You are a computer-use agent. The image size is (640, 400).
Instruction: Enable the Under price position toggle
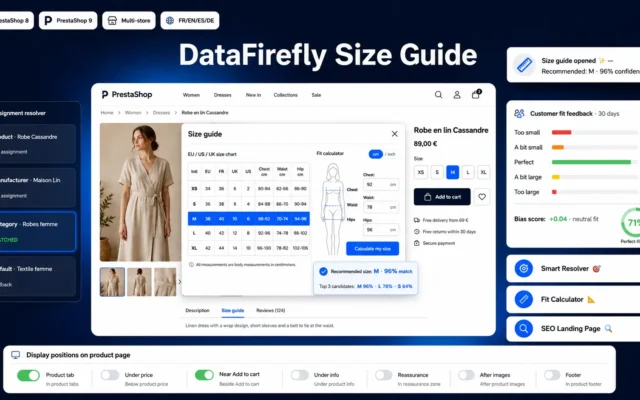coord(110,375)
